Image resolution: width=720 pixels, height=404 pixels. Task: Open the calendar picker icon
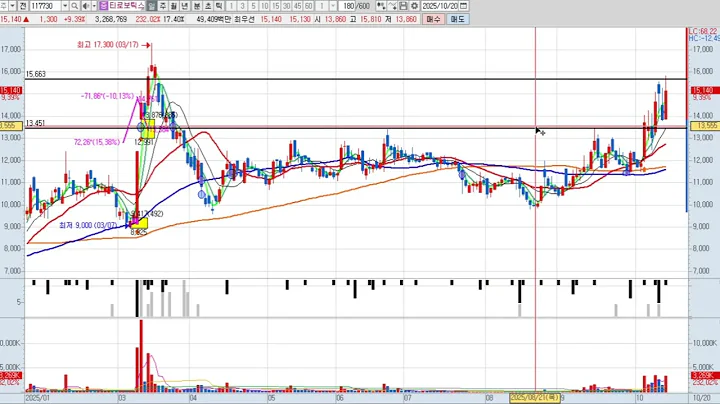[x=463, y=6]
